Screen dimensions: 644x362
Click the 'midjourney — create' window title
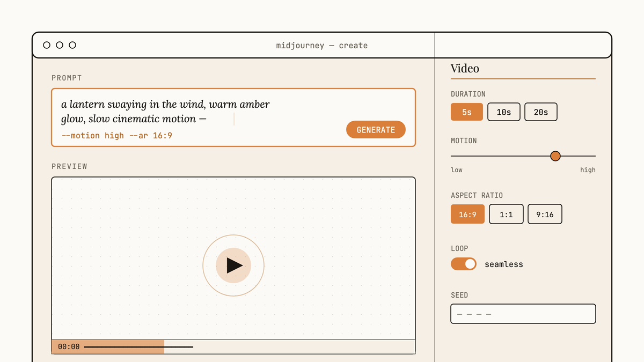tap(322, 46)
